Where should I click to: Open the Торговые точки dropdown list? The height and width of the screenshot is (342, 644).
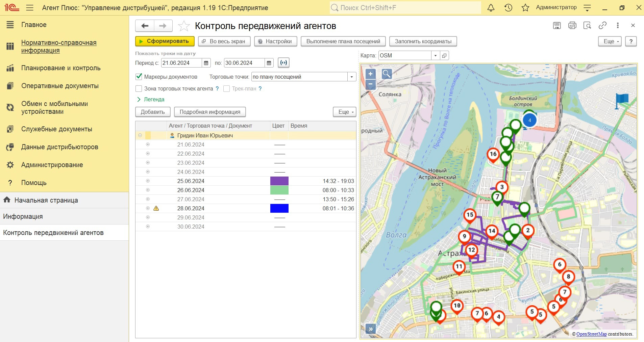point(351,77)
